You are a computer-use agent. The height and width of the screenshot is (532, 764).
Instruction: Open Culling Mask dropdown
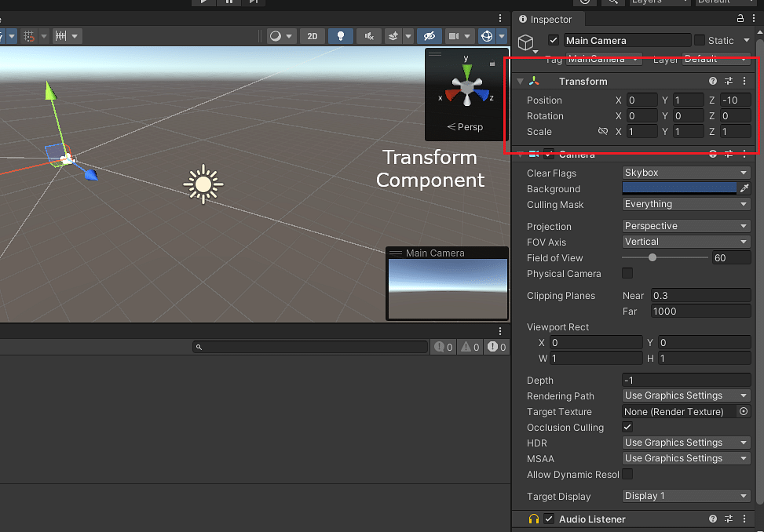[686, 205]
